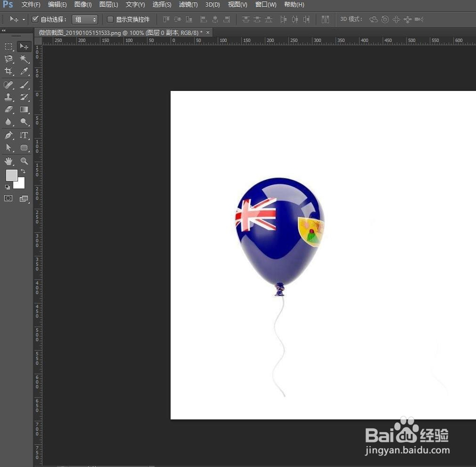Distribute horizontal centers

(295, 20)
